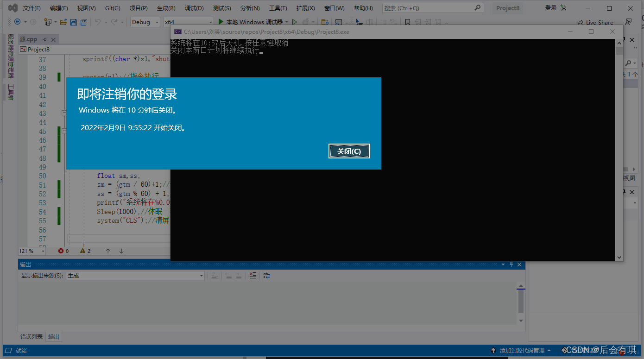Screen dimensions: 644x359
Task: Click in the 搜索 (Ctrl+Q) search box
Action: [433, 8]
